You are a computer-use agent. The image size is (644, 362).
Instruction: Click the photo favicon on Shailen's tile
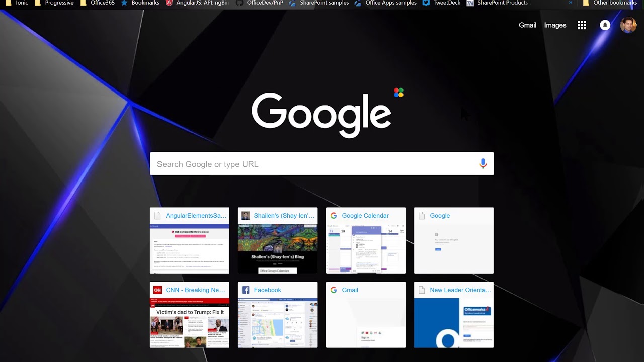pos(246,216)
